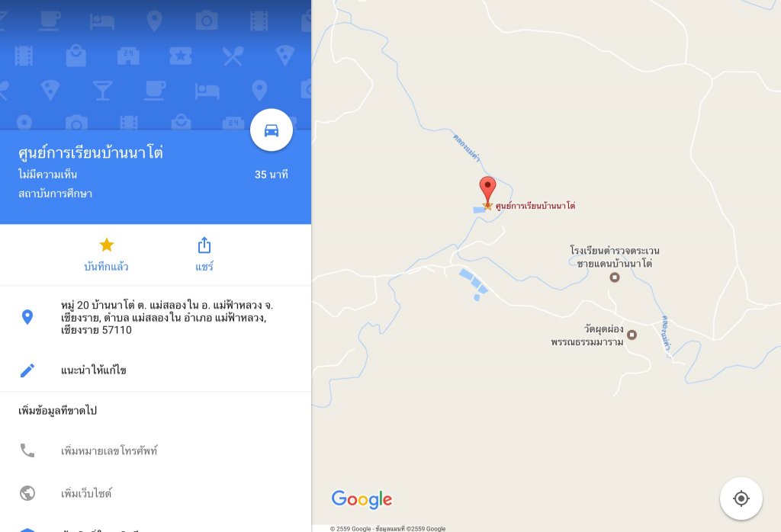Click the place title ศูนย์การเรียนบ้านนาโต่

(x=91, y=152)
